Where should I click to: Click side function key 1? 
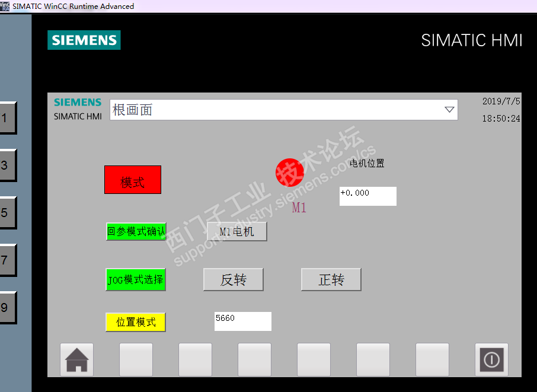8,118
